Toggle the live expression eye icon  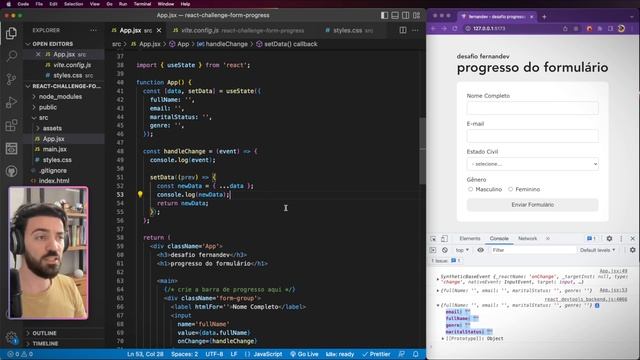click(480, 250)
